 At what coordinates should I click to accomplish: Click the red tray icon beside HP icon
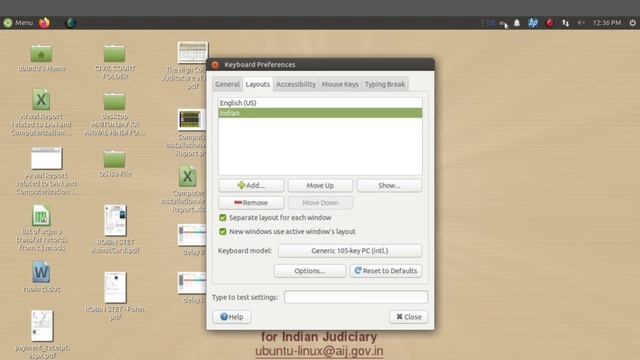[550, 23]
